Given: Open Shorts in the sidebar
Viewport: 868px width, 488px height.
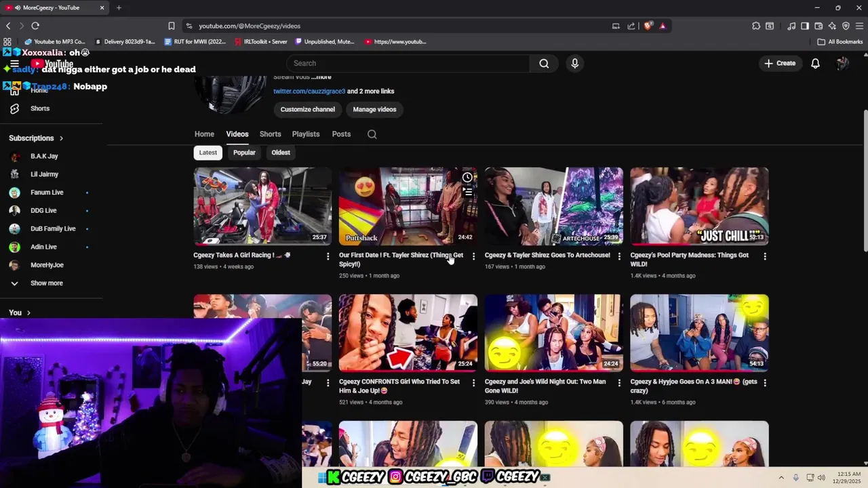Looking at the screenshot, I should click(39, 108).
